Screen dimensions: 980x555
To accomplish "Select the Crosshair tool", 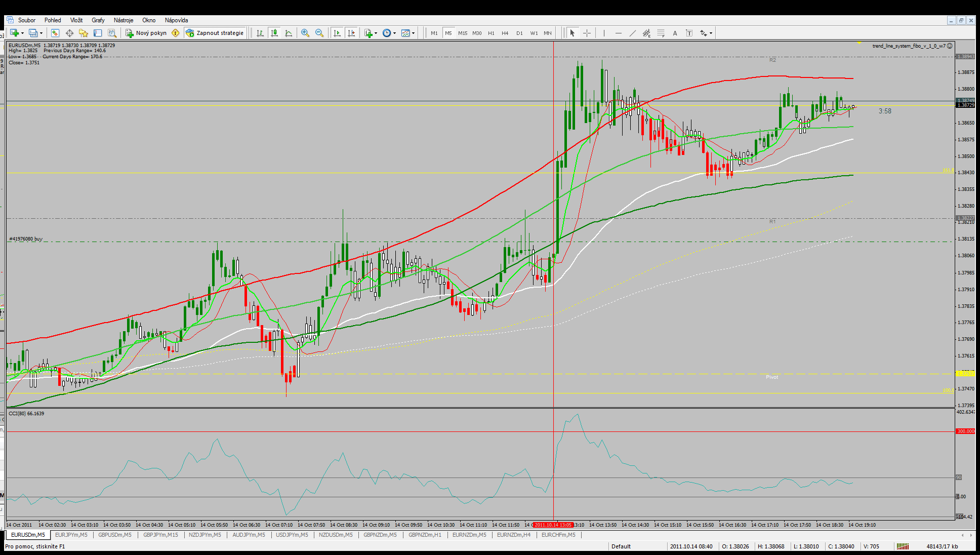I will 587,33.
